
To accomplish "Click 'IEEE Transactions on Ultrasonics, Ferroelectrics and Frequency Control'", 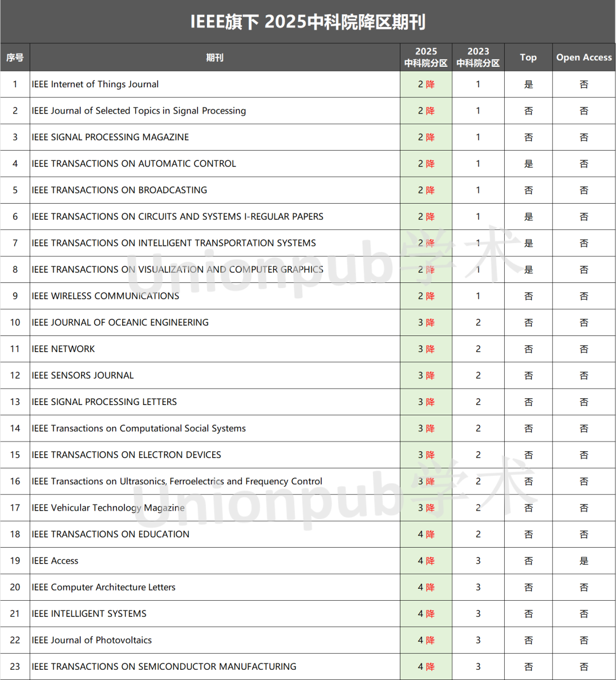I will coord(177,481).
